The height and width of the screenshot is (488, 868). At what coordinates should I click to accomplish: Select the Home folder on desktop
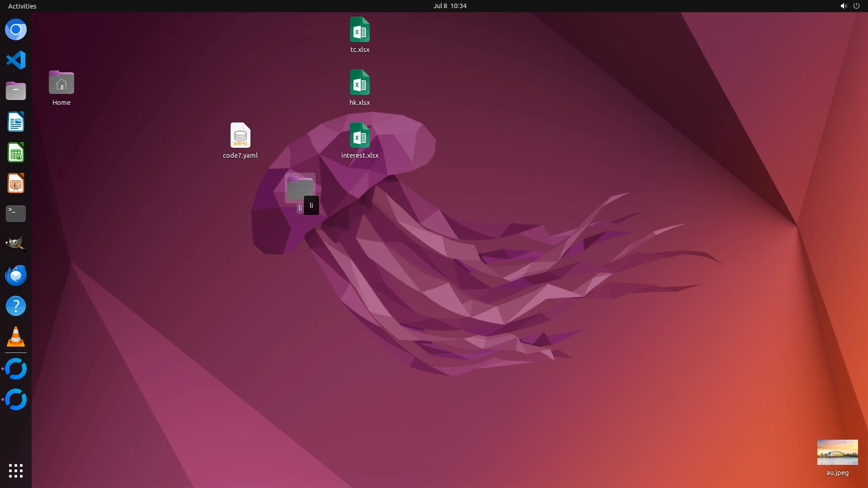click(x=61, y=83)
